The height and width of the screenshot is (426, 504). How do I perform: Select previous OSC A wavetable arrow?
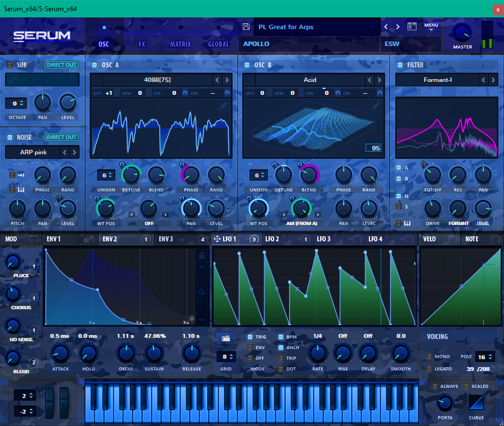(218, 80)
